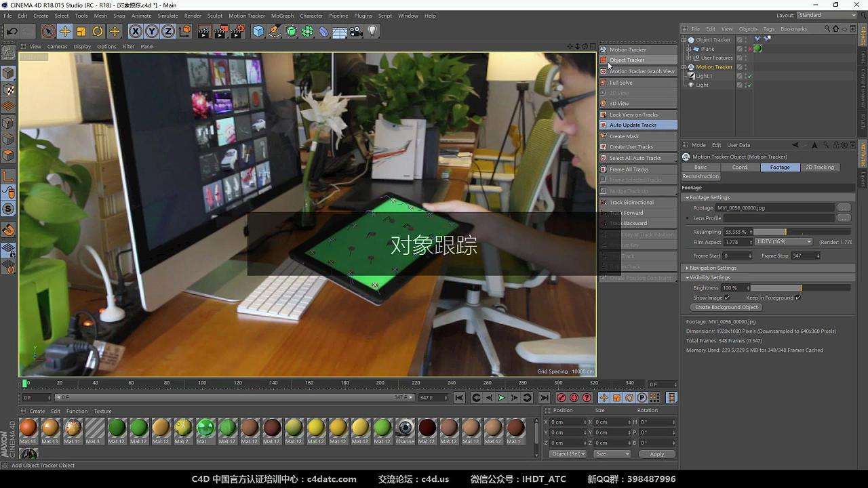
Task: Click the Record Active Objects button
Action: [x=561, y=398]
